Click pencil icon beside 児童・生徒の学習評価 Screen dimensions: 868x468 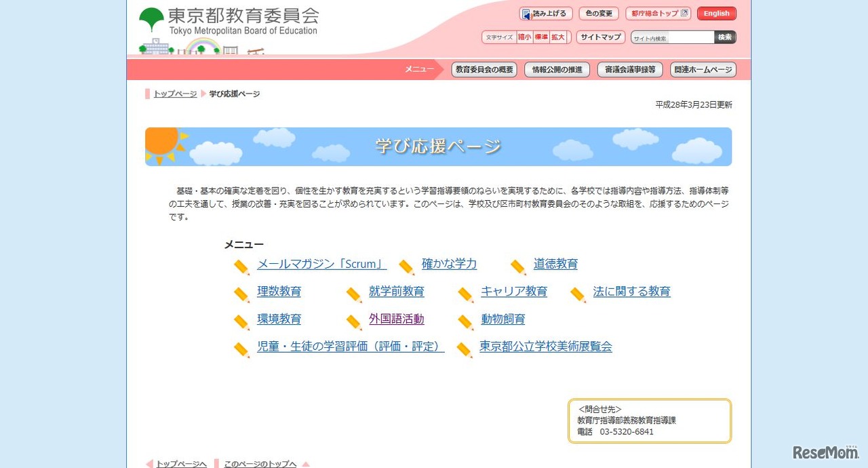point(242,350)
